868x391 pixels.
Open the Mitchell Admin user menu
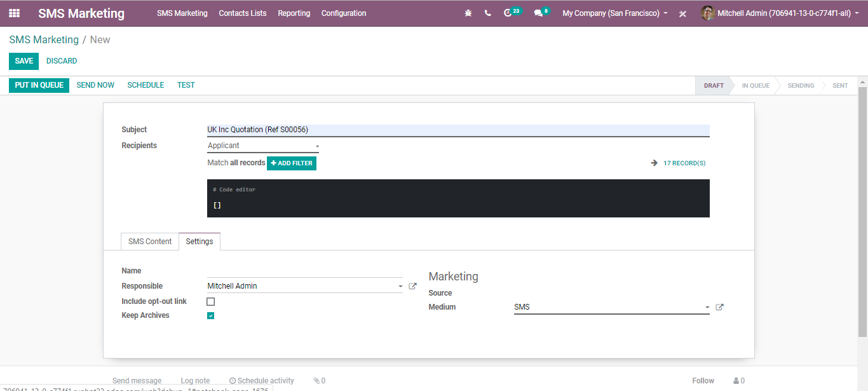click(x=781, y=13)
